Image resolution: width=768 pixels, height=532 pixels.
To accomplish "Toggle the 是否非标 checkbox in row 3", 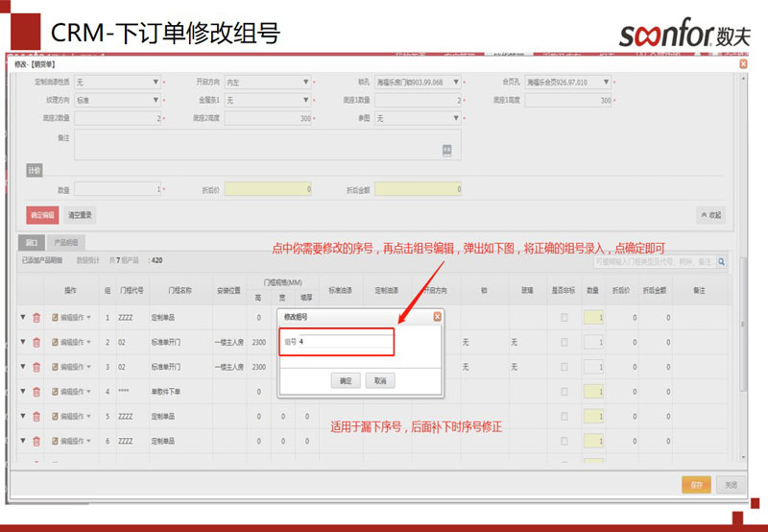I will tap(564, 367).
